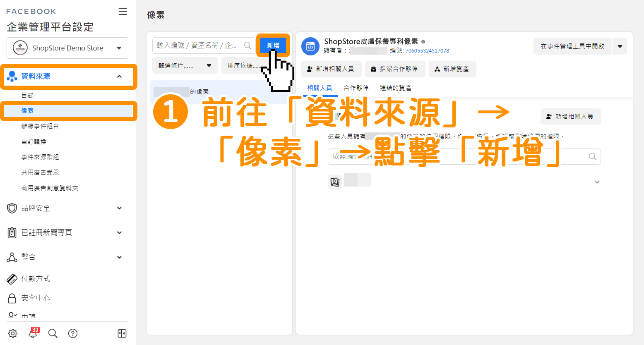Open the hamburger menu beside FACEBOOK
644x345 pixels.
pyautogui.click(x=123, y=12)
